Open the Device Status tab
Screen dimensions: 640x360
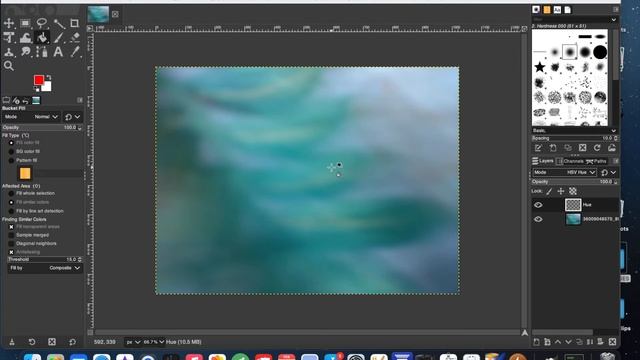pos(16,100)
